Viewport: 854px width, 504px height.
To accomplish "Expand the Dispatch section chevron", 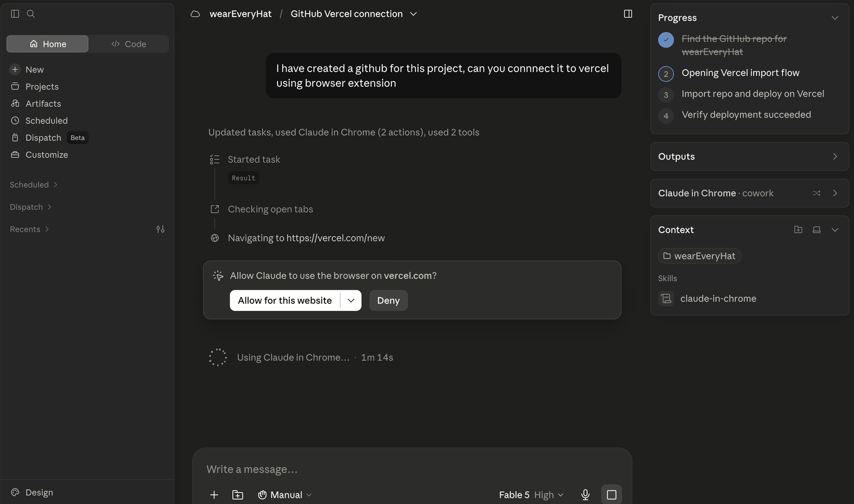I will (x=50, y=207).
